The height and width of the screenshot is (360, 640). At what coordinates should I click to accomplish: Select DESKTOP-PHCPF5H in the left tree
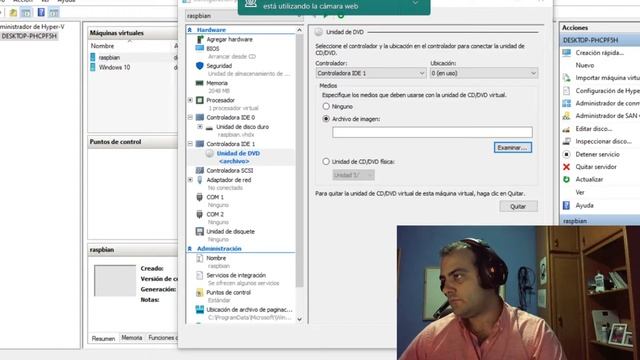(x=29, y=36)
